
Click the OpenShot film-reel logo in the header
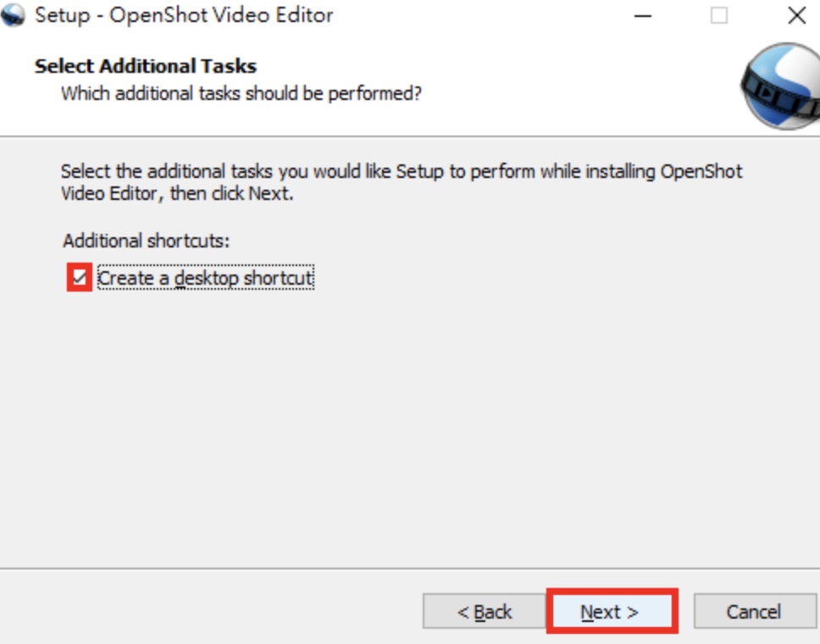coord(780,86)
